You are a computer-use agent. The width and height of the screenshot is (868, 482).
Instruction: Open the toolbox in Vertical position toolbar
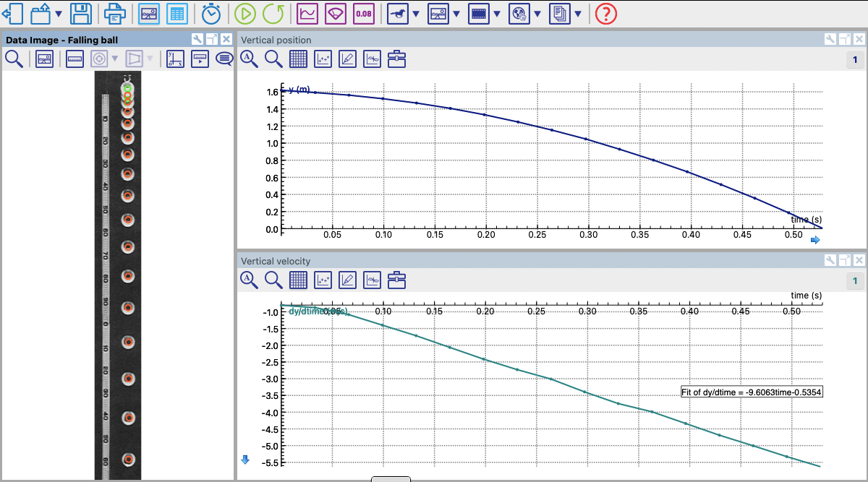coord(396,59)
